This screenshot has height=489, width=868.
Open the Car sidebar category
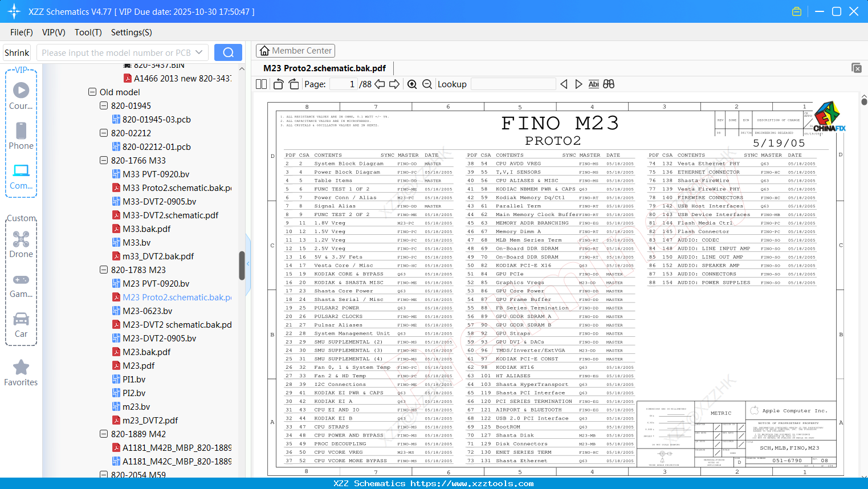[x=21, y=325]
